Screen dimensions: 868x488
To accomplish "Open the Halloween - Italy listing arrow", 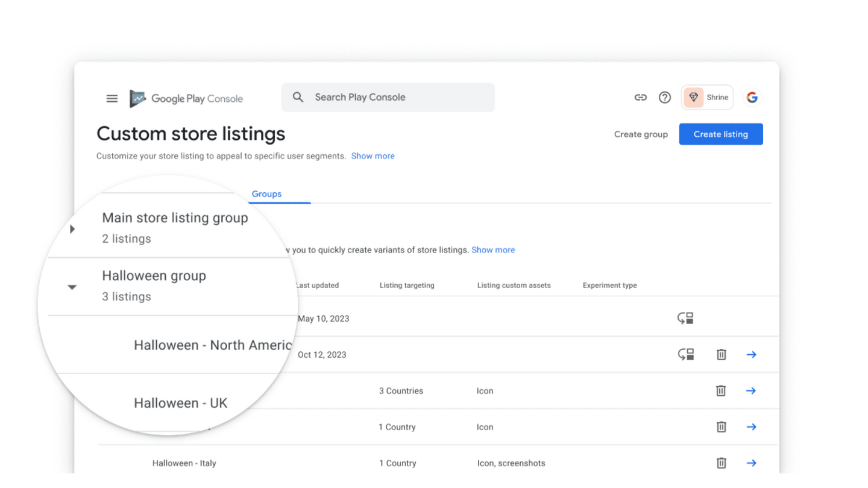I will (x=751, y=463).
